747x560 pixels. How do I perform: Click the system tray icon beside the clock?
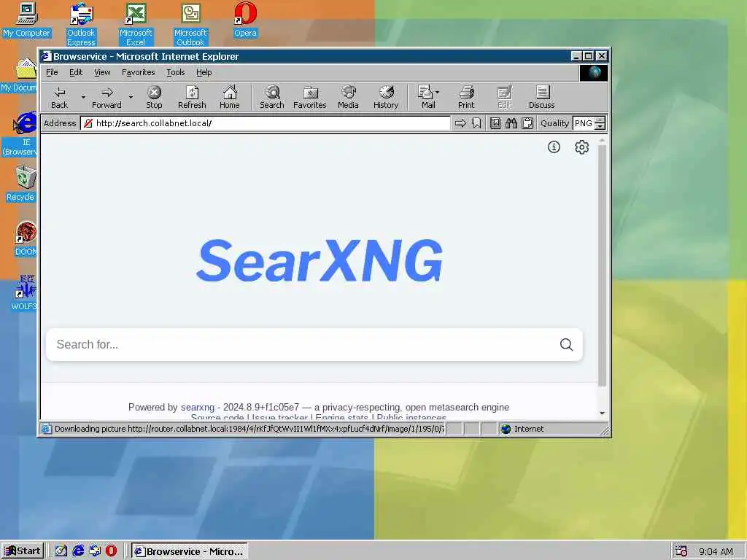(x=681, y=551)
